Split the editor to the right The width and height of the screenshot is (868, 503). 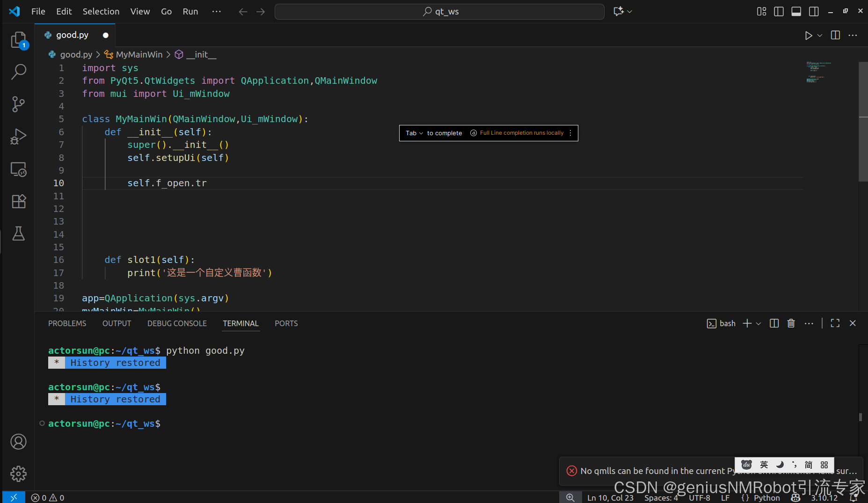[835, 35]
